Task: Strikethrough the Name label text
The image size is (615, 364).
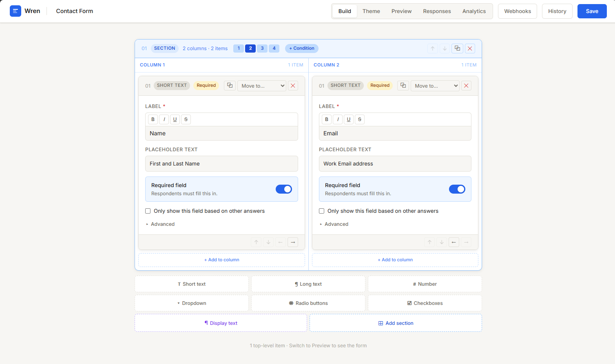Action: [x=186, y=119]
